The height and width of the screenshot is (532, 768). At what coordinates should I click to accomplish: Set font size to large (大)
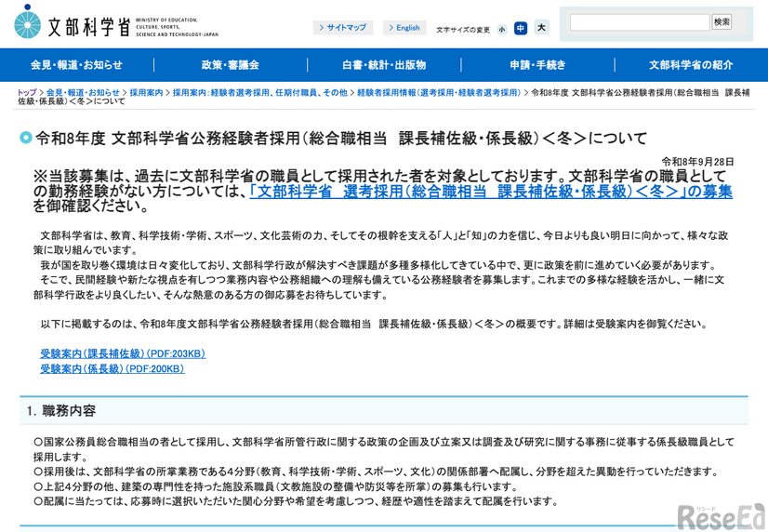click(x=541, y=27)
